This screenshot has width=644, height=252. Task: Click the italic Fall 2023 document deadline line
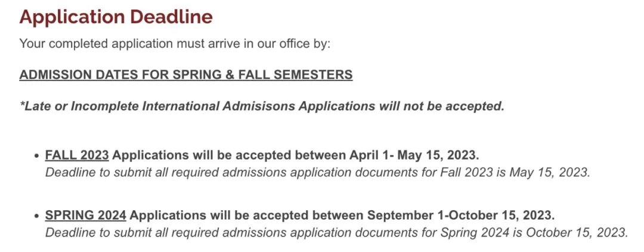317,172
